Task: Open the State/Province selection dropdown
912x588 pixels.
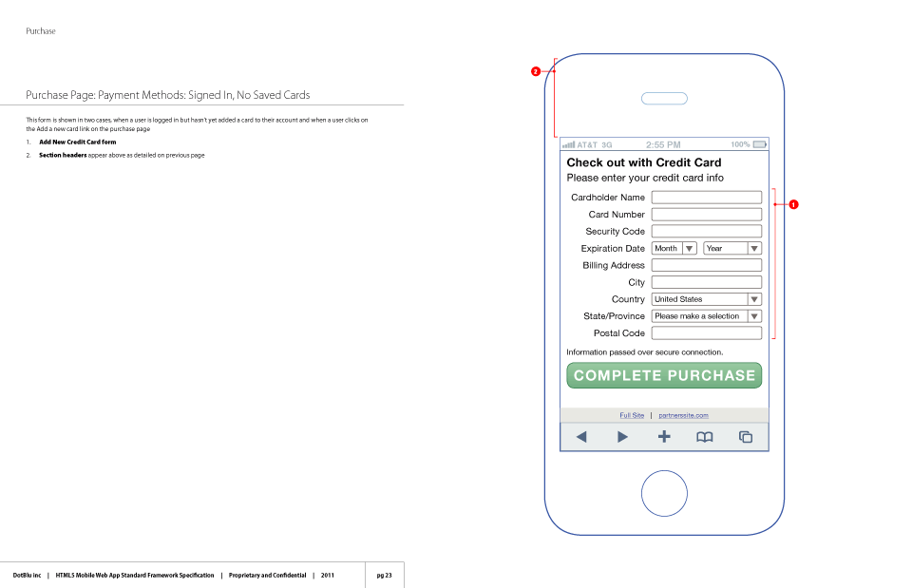Action: click(706, 315)
